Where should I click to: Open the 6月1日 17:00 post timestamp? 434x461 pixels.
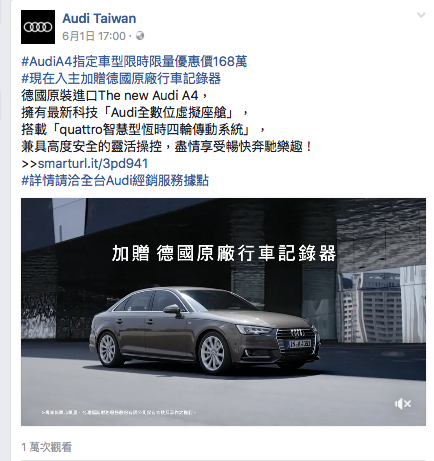[94, 36]
